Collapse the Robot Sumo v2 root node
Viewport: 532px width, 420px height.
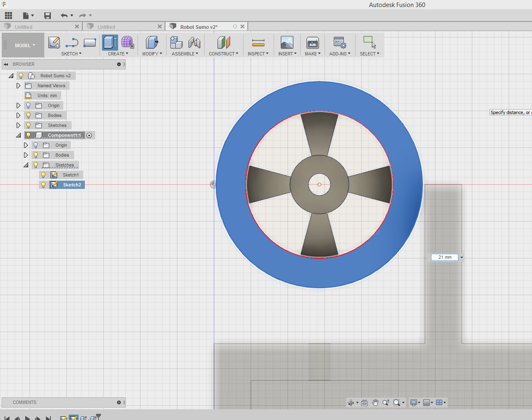tap(11, 76)
